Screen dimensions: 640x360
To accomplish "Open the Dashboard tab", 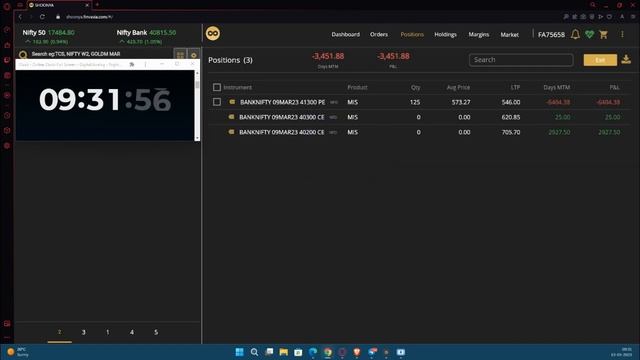I will tap(345, 34).
